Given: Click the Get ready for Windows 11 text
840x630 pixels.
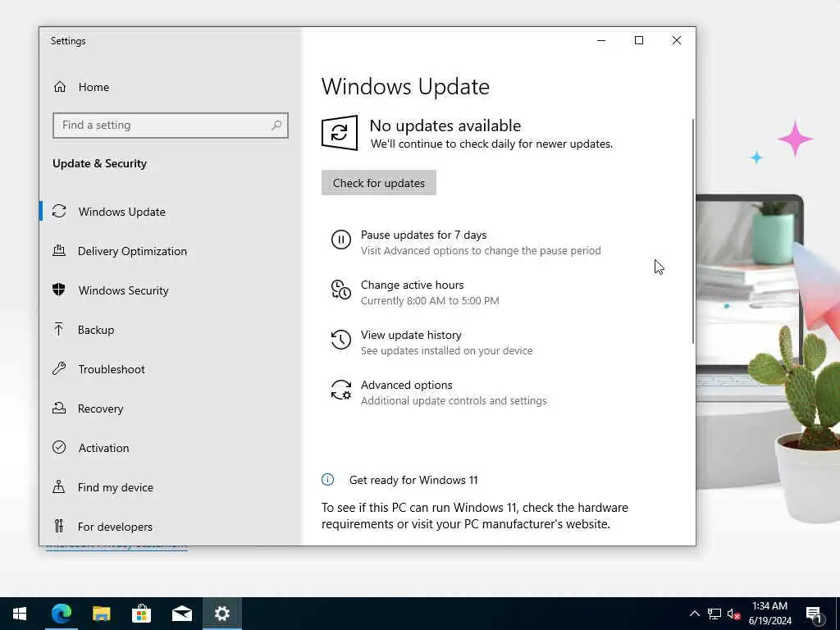Looking at the screenshot, I should [413, 480].
